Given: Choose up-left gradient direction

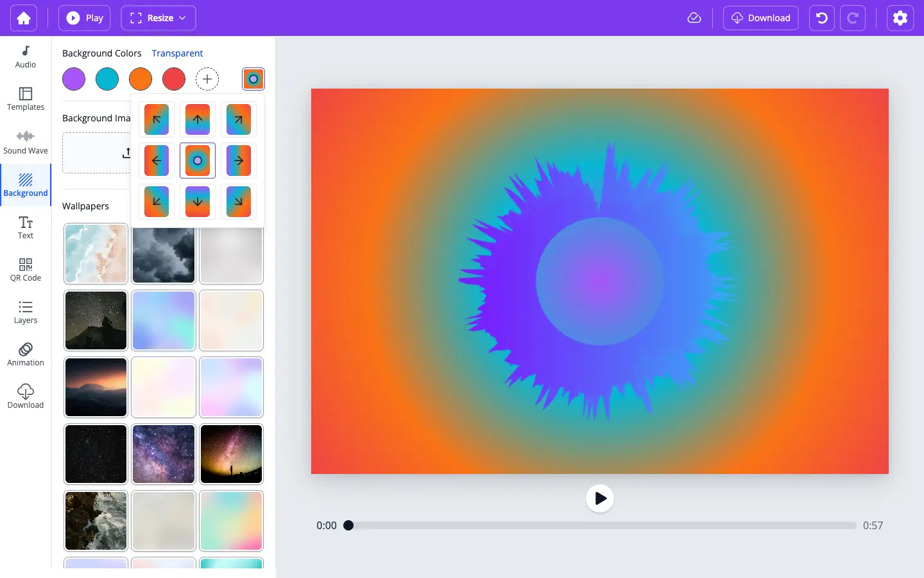Looking at the screenshot, I should click(157, 119).
